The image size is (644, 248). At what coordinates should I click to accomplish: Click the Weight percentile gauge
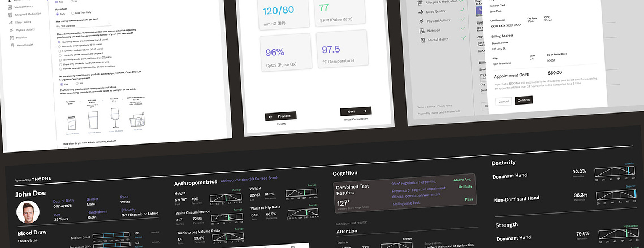point(301,193)
